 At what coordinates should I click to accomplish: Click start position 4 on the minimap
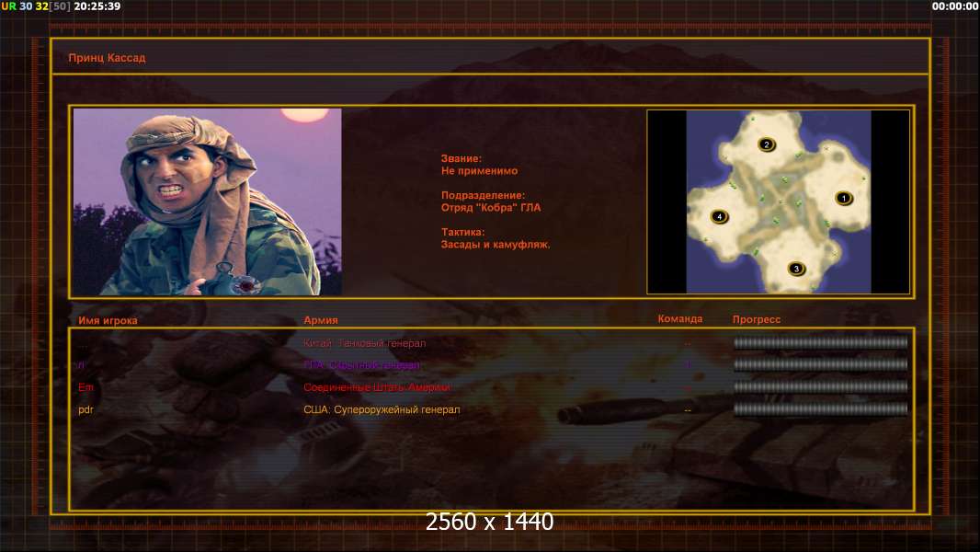720,216
